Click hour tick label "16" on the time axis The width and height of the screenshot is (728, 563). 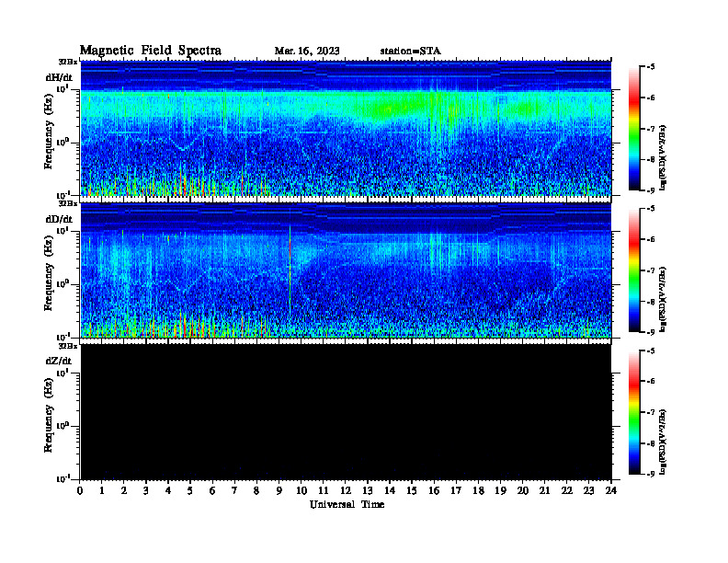click(434, 490)
